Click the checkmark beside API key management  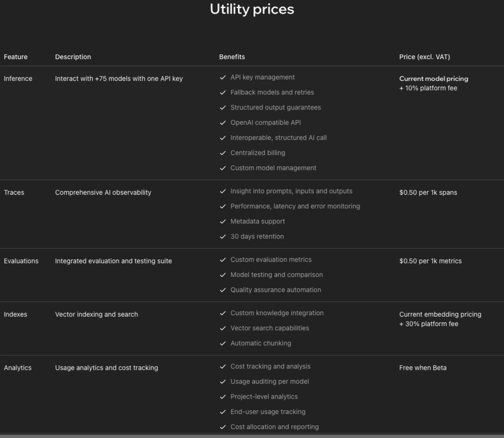click(x=223, y=77)
